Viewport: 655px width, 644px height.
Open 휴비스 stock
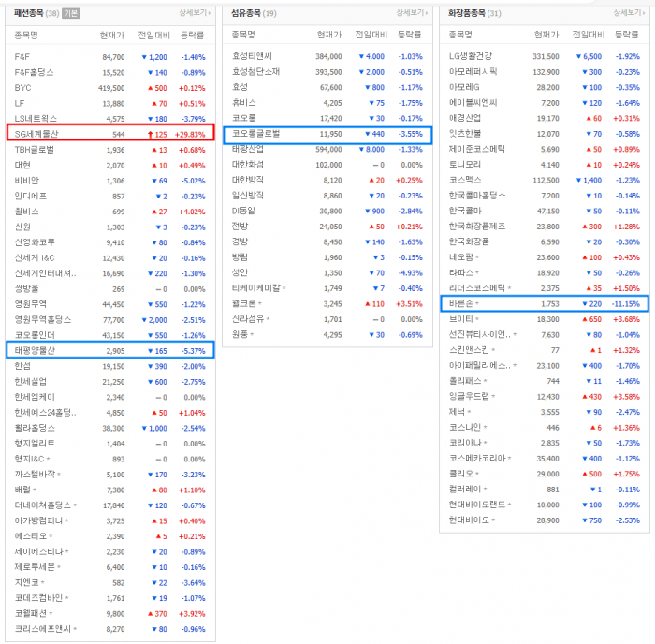coord(244,102)
